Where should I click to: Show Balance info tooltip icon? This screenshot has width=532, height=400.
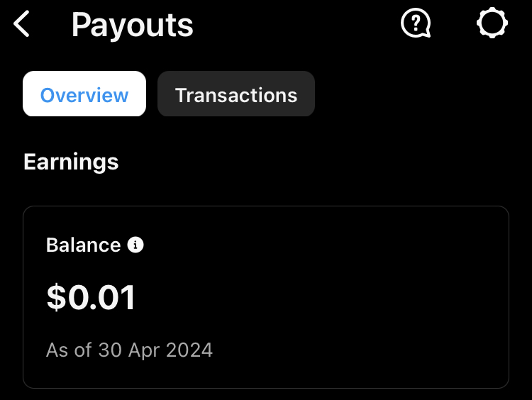coord(135,245)
